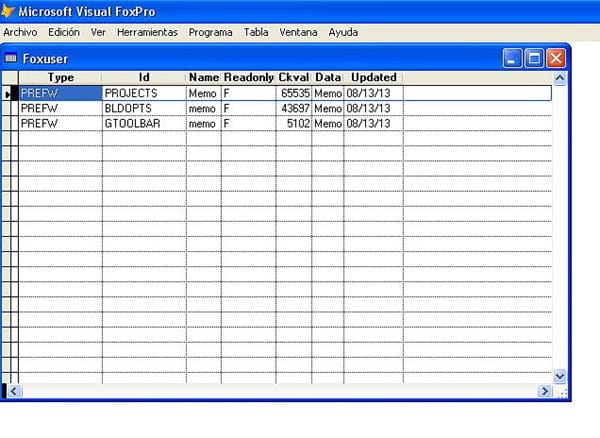
Task: Select the PROJECTS Id cell
Action: (144, 93)
